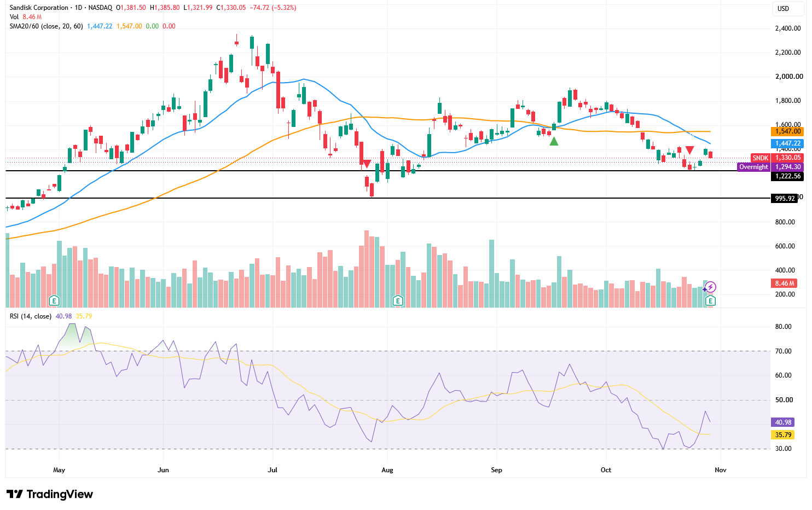Viewport: 812px width, 510px height.
Task: Click the blue 1,447.22 SMA price label
Action: (787, 143)
